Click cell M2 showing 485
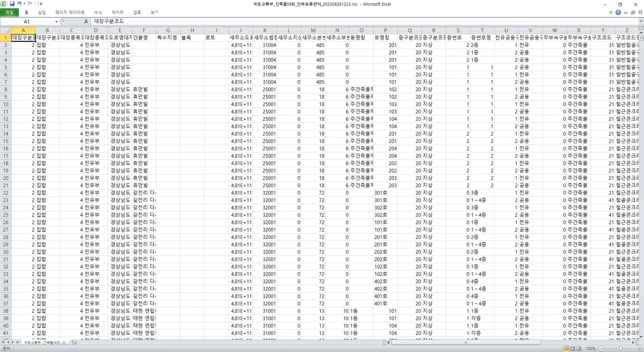The image size is (644, 352). [x=313, y=45]
